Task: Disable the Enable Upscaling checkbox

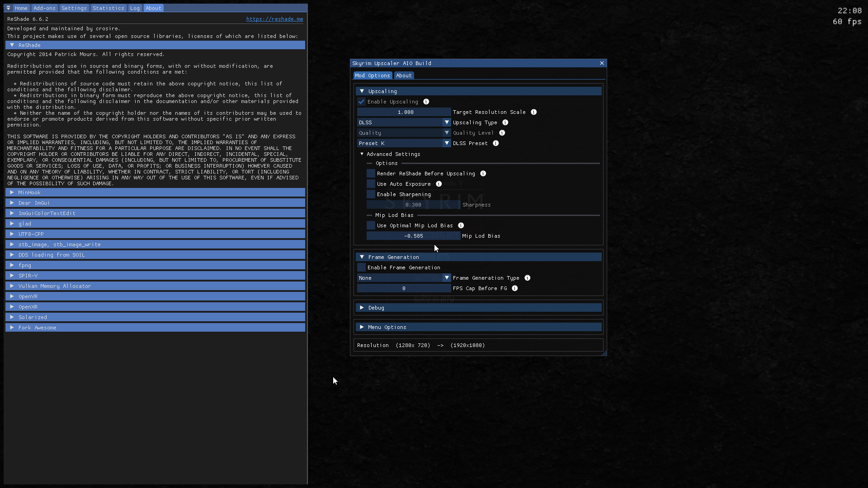Action: [361, 102]
